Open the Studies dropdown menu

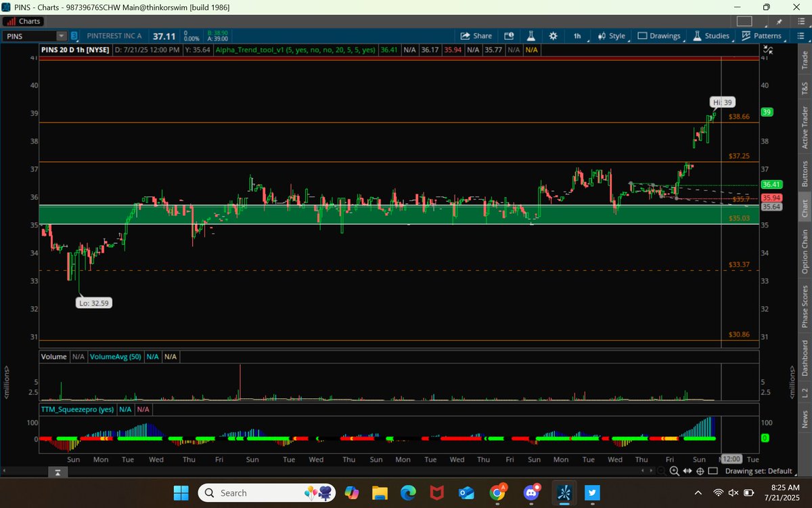(x=711, y=36)
